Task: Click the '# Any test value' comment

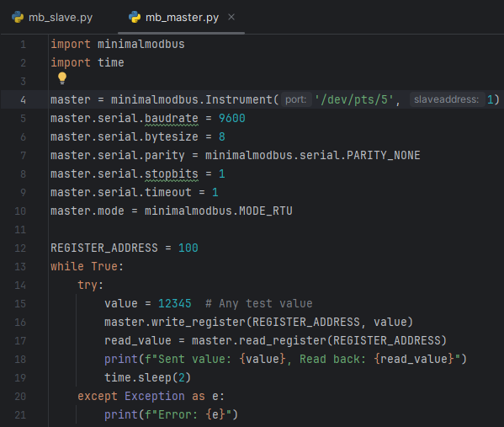Action: point(259,303)
